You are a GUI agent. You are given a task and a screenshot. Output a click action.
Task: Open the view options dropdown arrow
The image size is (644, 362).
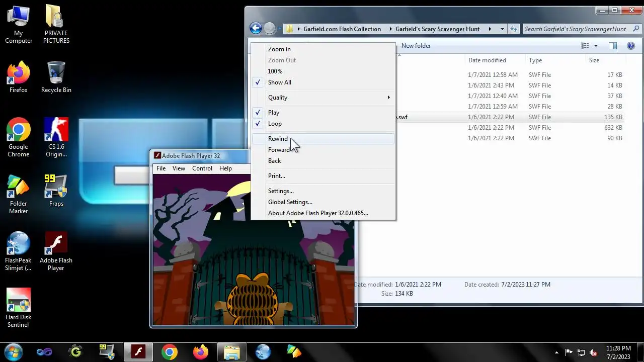(x=596, y=46)
